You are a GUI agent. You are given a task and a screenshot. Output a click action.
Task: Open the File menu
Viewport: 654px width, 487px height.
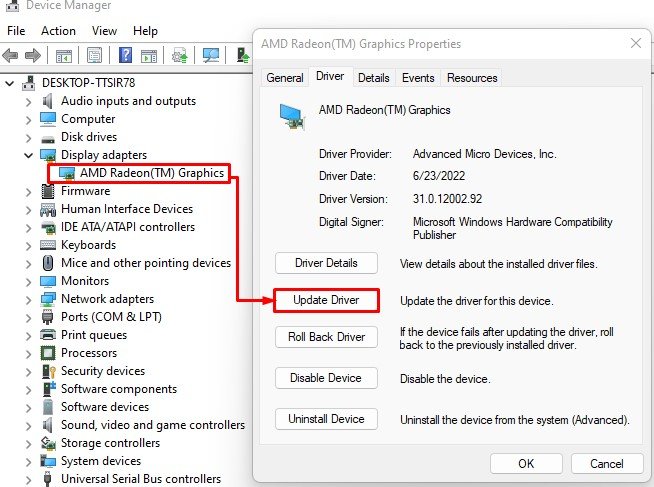[16, 31]
